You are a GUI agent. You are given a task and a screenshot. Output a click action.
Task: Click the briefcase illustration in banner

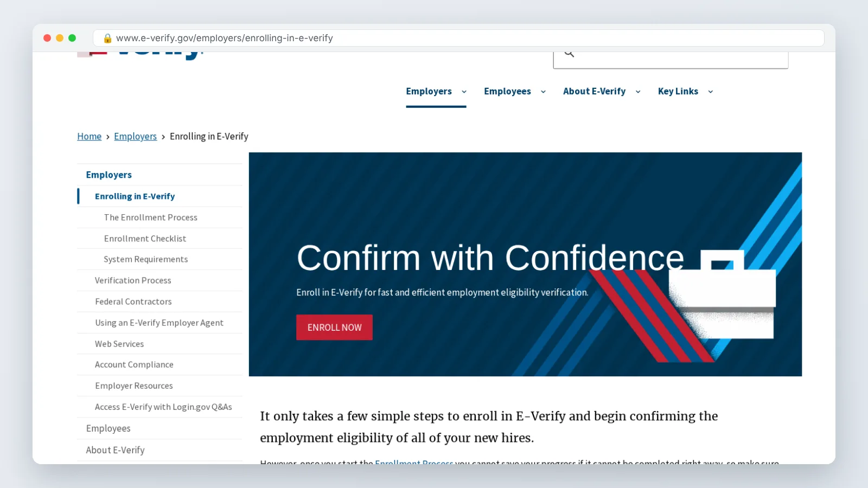pyautogui.click(x=722, y=294)
